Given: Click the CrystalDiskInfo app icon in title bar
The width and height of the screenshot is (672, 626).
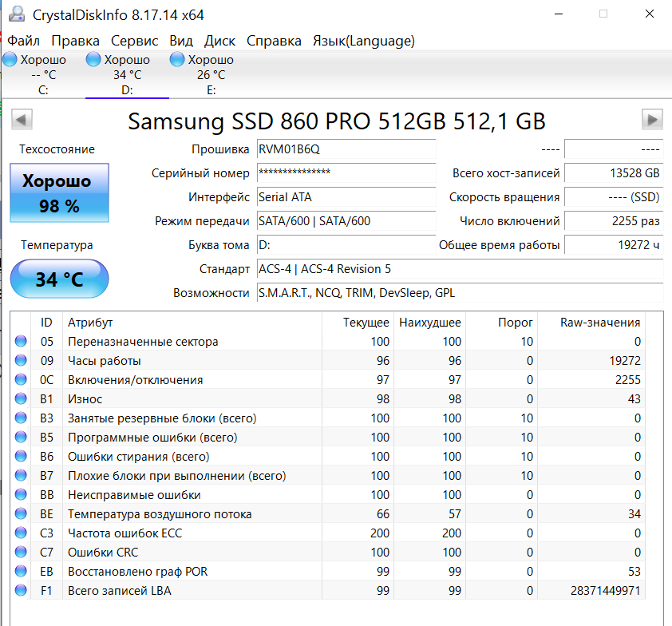Looking at the screenshot, I should tap(15, 14).
